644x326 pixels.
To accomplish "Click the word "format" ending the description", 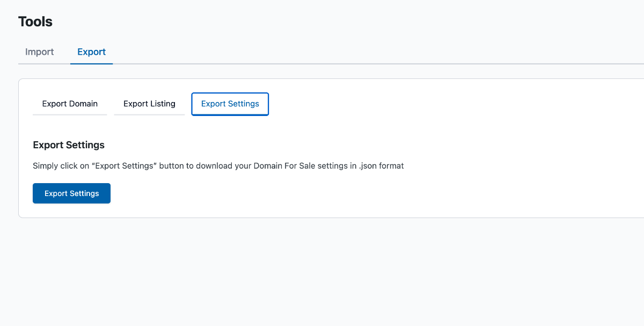I will pos(392,166).
